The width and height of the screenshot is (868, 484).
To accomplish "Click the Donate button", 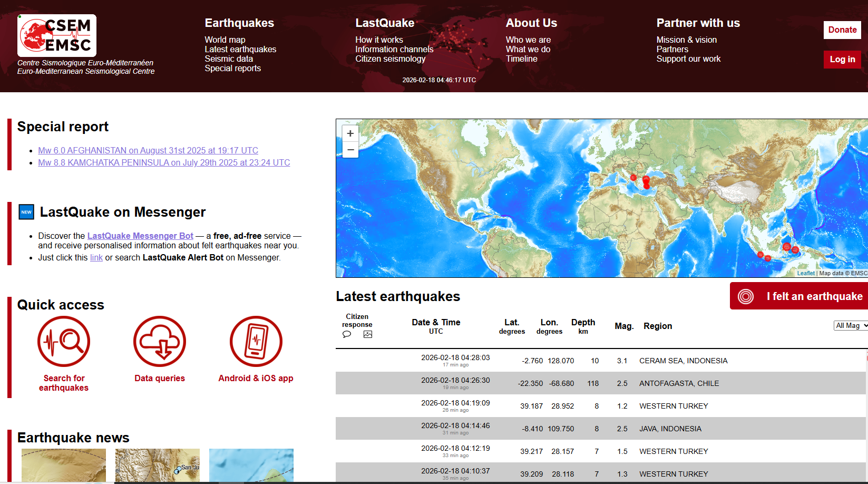I will 842,30.
